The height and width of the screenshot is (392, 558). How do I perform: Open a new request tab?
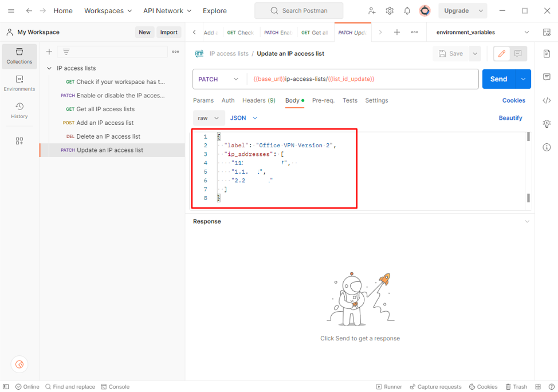click(x=397, y=32)
